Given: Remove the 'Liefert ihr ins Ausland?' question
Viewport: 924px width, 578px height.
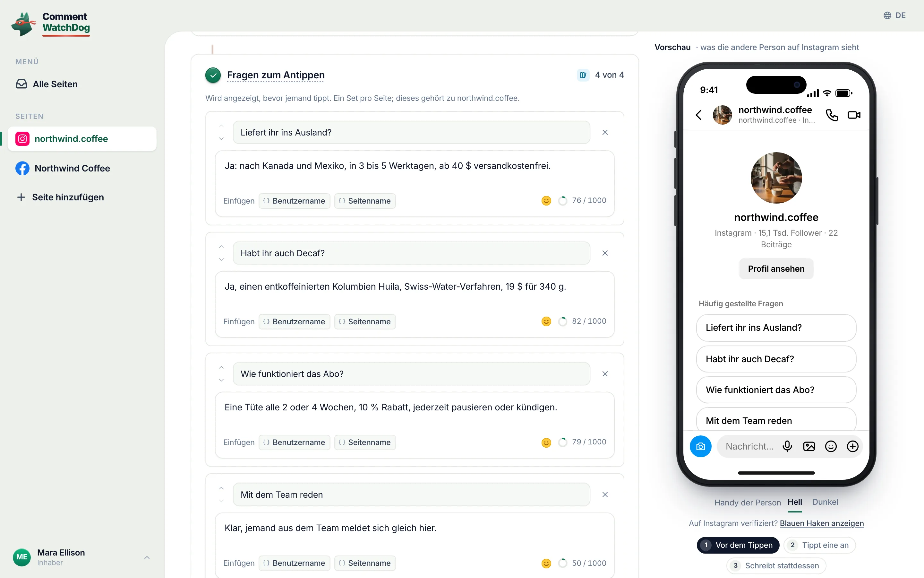Looking at the screenshot, I should coord(605,132).
